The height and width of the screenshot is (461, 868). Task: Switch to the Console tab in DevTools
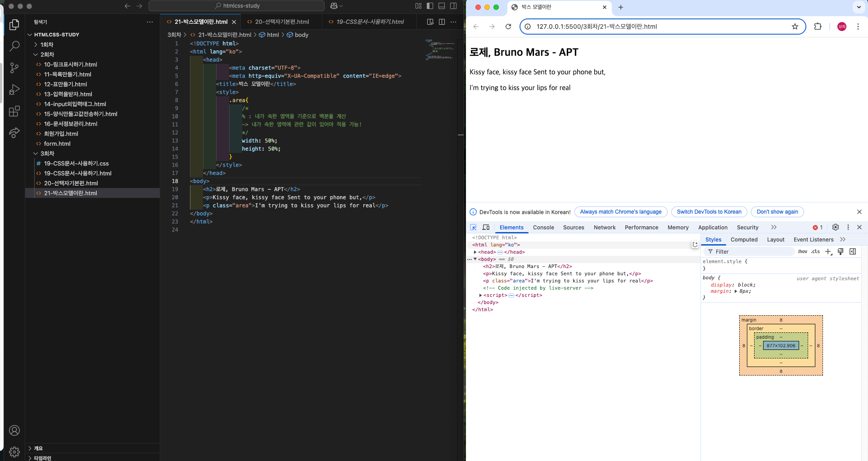pyautogui.click(x=543, y=228)
